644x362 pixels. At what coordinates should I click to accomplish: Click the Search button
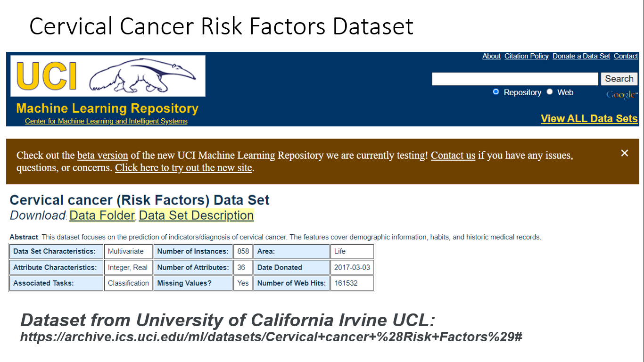pyautogui.click(x=619, y=79)
